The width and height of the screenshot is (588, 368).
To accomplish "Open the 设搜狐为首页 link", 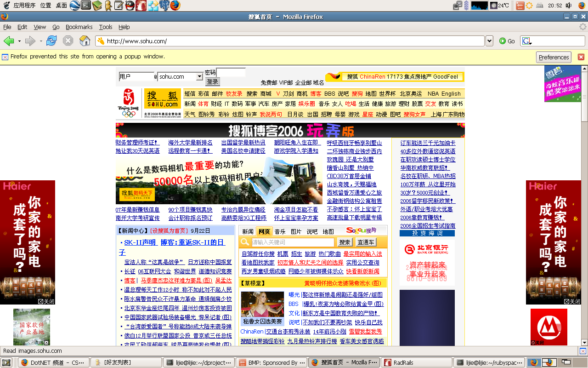I will (169, 230).
